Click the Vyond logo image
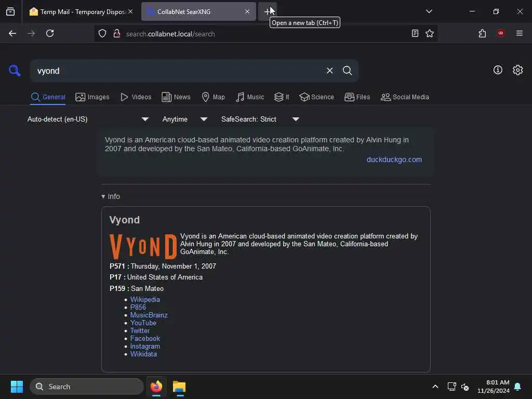Image resolution: width=532 pixels, height=399 pixels. pos(143,247)
